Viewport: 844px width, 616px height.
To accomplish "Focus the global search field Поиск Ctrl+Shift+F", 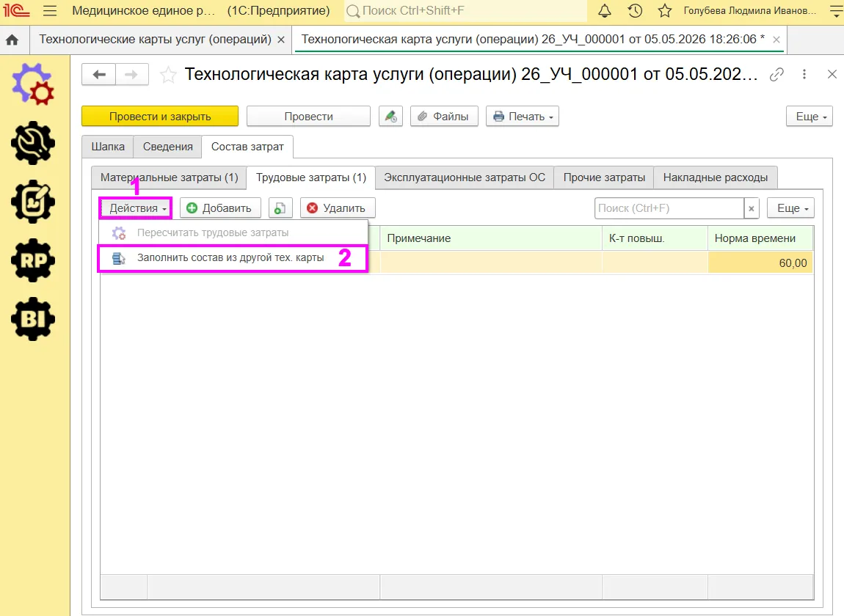I will click(x=465, y=11).
